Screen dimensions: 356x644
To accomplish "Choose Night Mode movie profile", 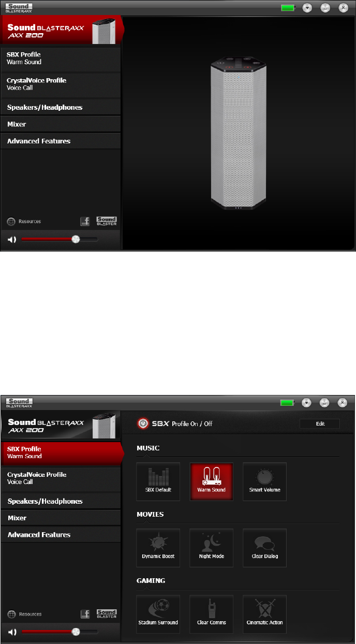I will pyautogui.click(x=211, y=548).
